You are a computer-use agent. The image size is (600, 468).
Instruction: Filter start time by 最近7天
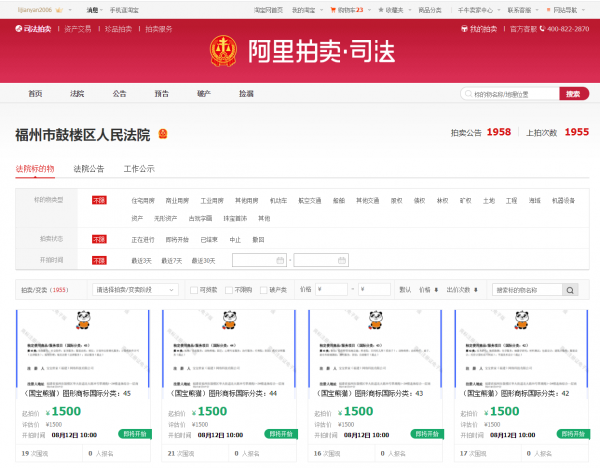click(x=171, y=261)
